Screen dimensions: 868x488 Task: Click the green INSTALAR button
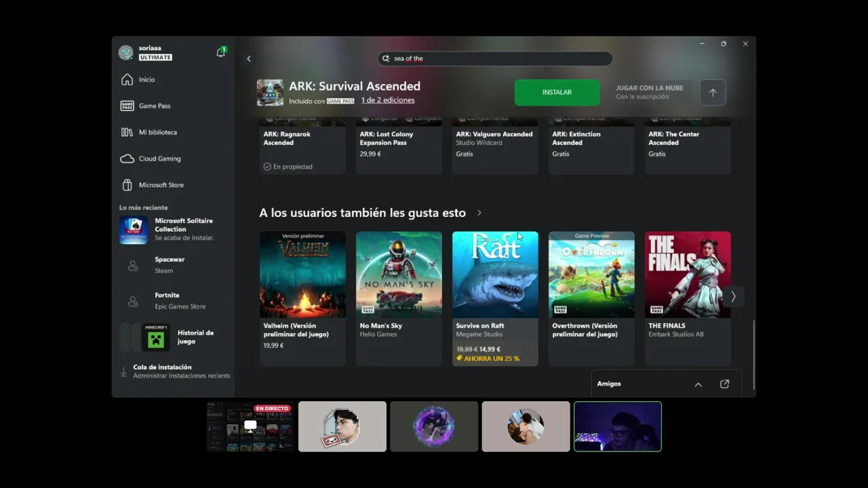(557, 92)
